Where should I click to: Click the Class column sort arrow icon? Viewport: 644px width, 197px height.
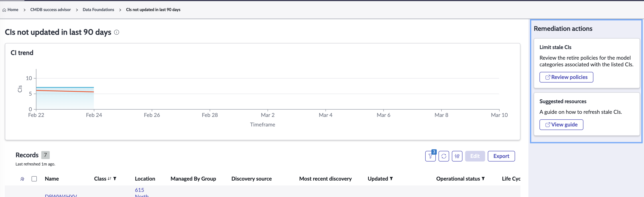point(109,179)
